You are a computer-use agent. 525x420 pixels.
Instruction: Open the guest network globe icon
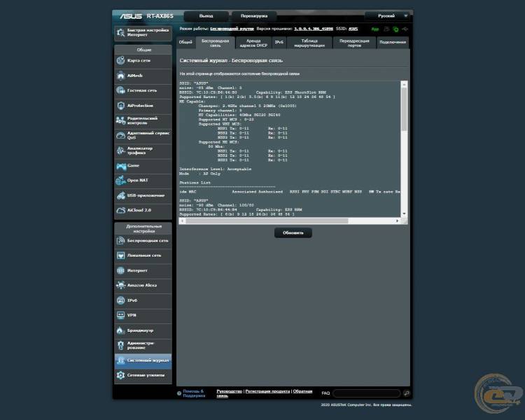tap(120, 90)
